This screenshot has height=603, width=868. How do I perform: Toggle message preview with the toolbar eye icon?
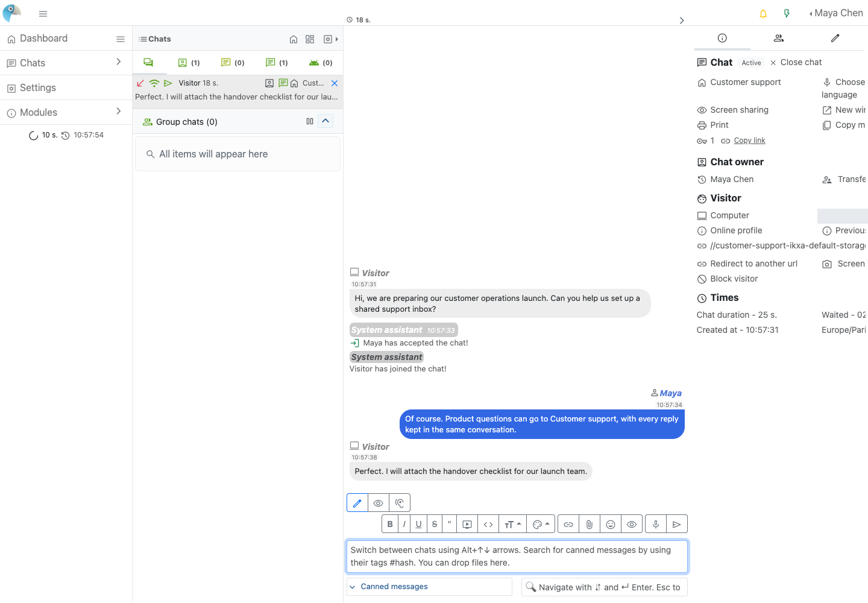click(632, 524)
